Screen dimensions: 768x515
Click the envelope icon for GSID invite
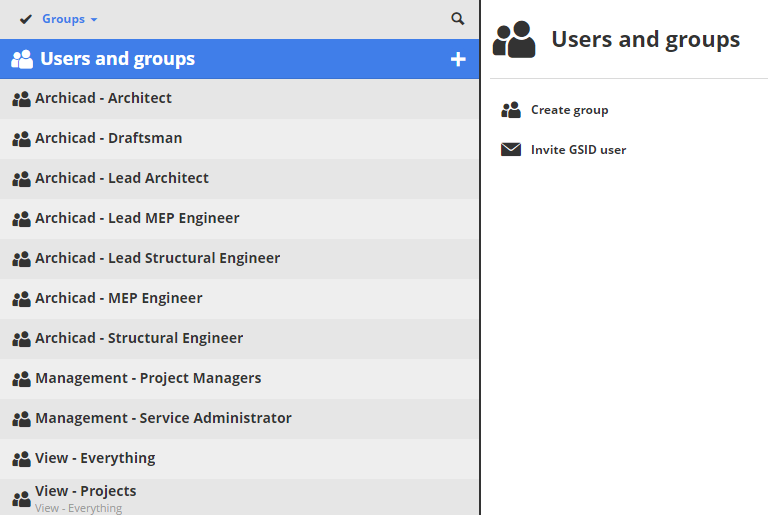coord(511,150)
